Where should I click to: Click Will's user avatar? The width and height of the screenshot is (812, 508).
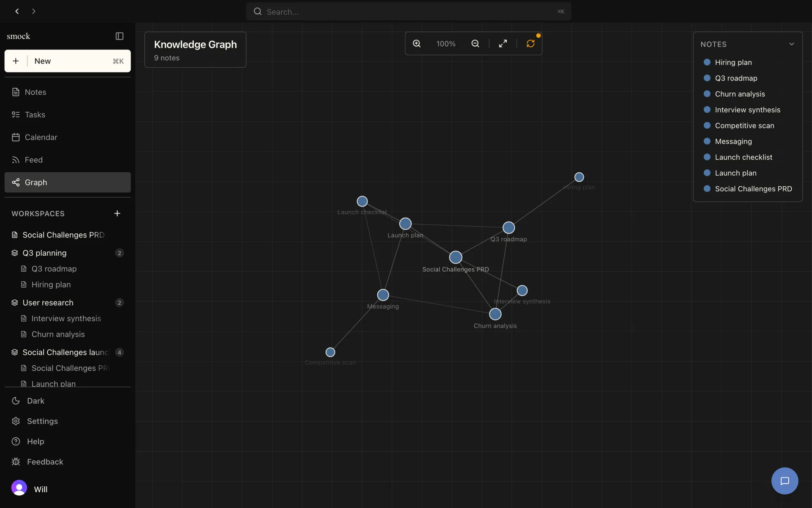click(19, 488)
